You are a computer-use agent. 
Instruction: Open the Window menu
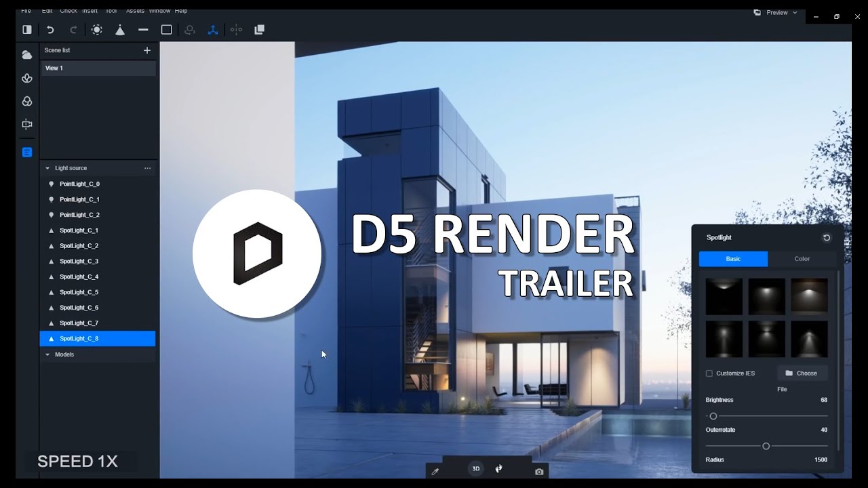[159, 11]
